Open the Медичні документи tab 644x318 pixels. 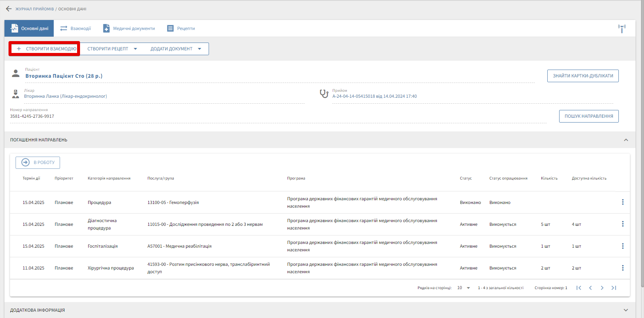[x=129, y=29]
